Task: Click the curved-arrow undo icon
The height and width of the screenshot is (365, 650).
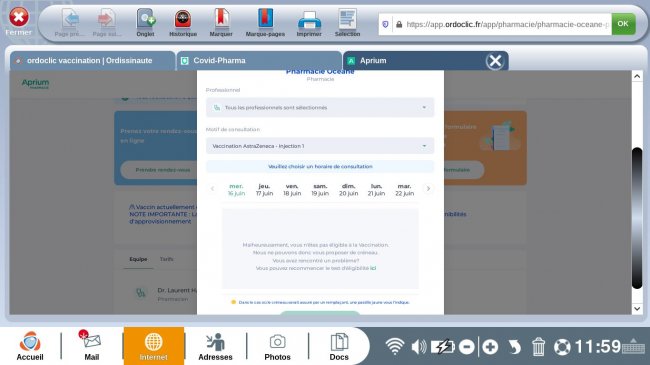Action: pyautogui.click(x=514, y=347)
